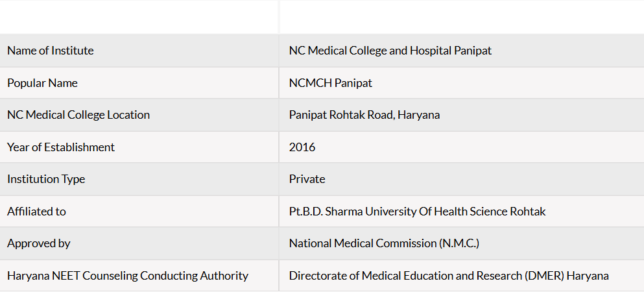Click the 'Private' institution type value
Screen dimensions: 644x292
pyautogui.click(x=307, y=179)
